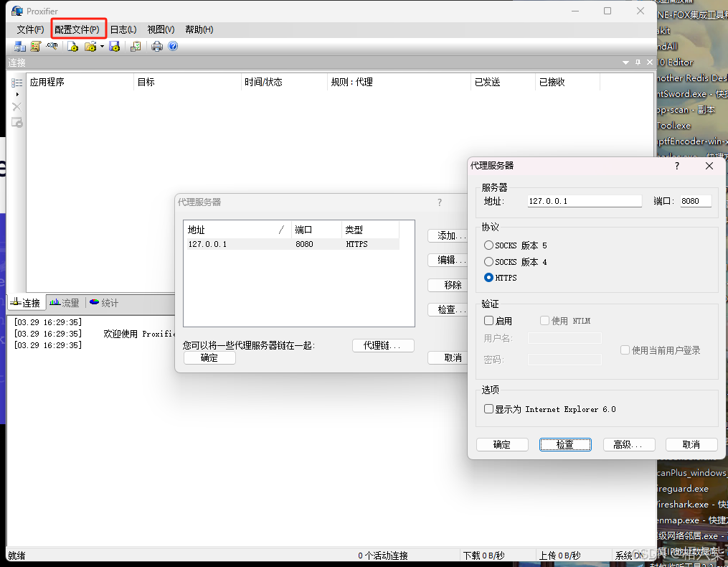Enable authentication with 启用 checkbox
This screenshot has width=728, height=567.
(x=488, y=320)
